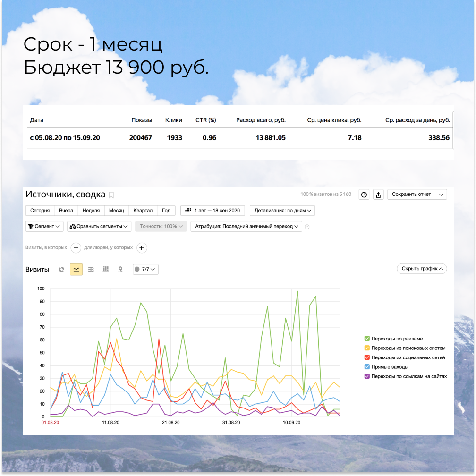
Task: Switch to bar columns chart icon
Action: [x=106, y=269]
